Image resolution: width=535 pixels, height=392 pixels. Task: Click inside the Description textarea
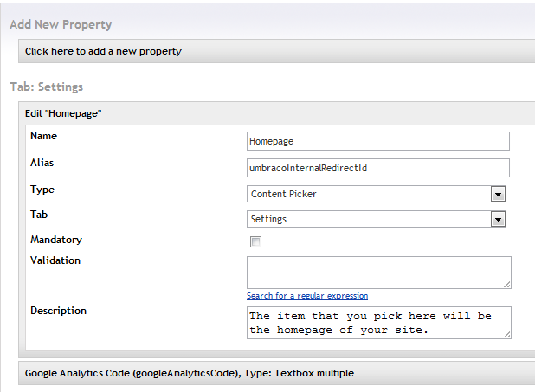point(379,323)
